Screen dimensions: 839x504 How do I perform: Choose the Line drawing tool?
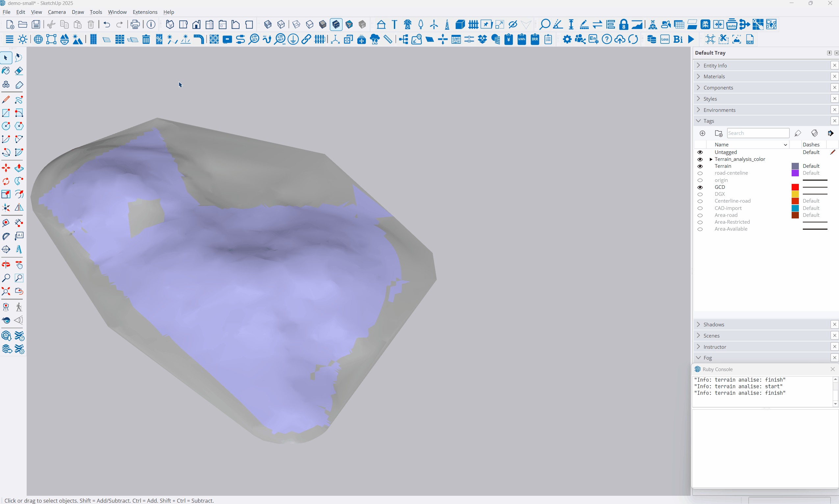6,100
